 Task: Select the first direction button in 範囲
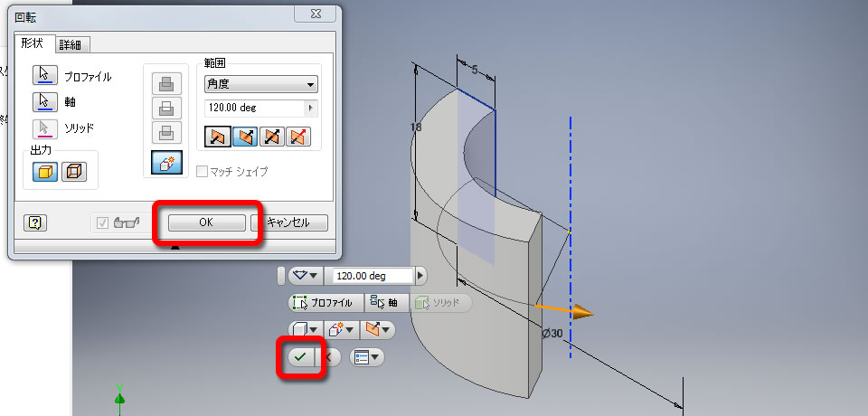tap(218, 137)
